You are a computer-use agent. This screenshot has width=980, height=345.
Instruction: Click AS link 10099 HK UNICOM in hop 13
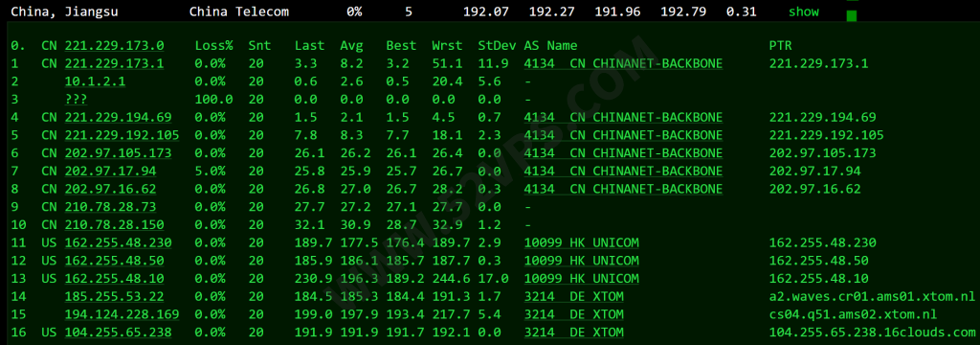pos(581,279)
